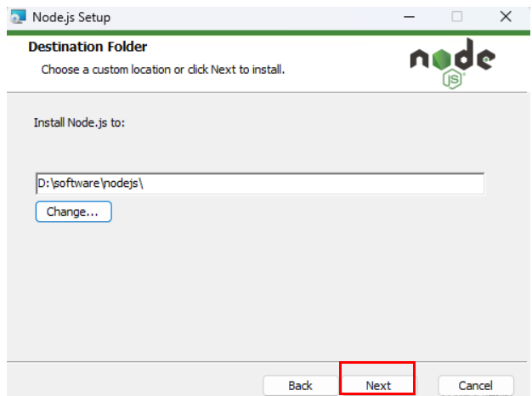Click the Node.js logo in the header

click(x=452, y=64)
